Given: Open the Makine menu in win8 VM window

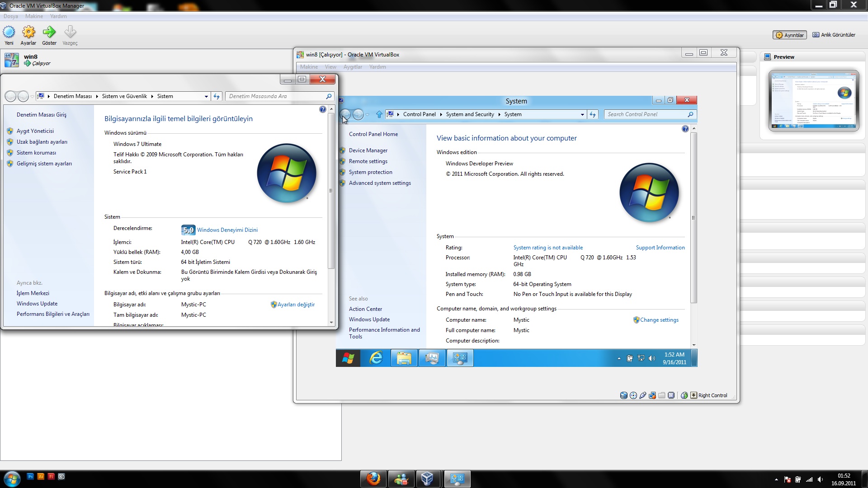Looking at the screenshot, I should click(309, 67).
